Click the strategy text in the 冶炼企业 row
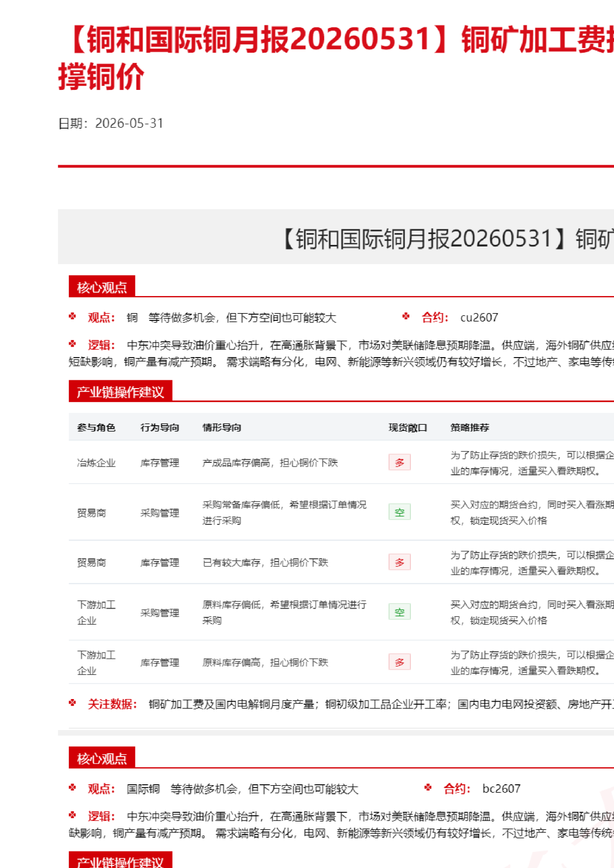614x868 pixels. [x=532, y=463]
